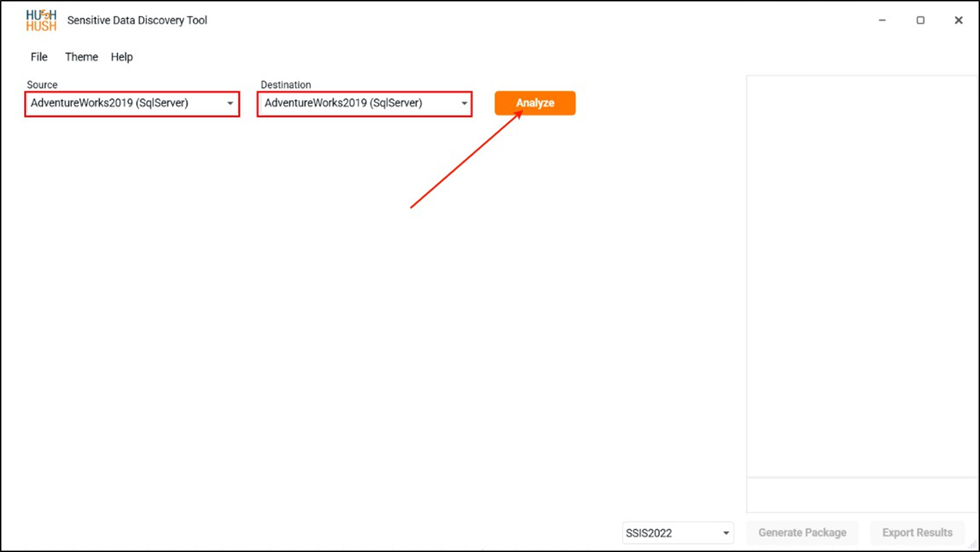
Task: Click the resize grip in bottom corner
Action: click(972, 545)
